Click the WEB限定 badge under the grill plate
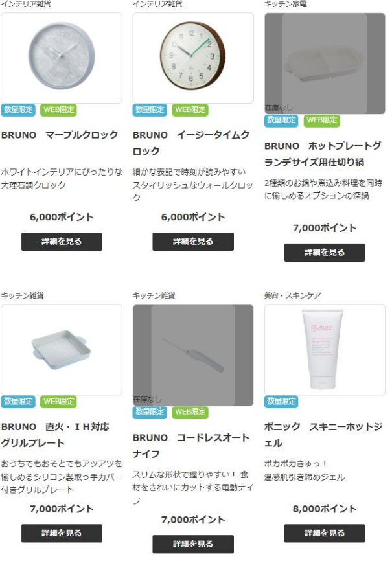Viewport: 392px width, 561px height. click(x=59, y=401)
